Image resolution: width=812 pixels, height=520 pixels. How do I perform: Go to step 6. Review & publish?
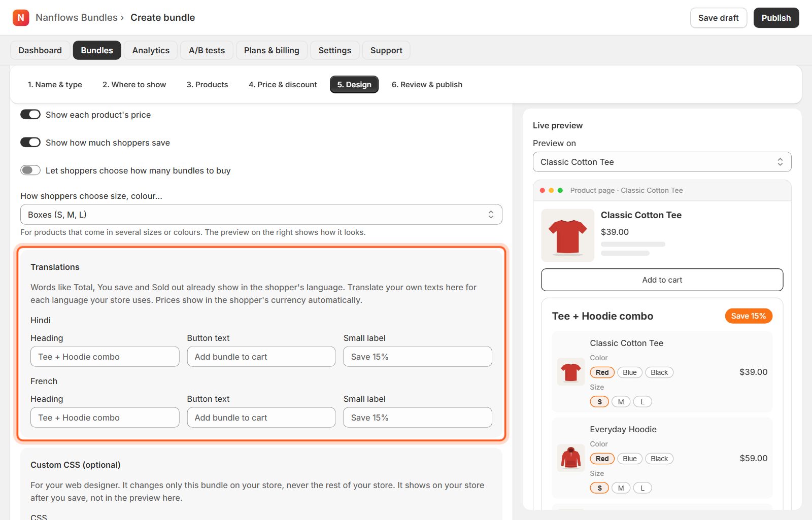pos(427,85)
